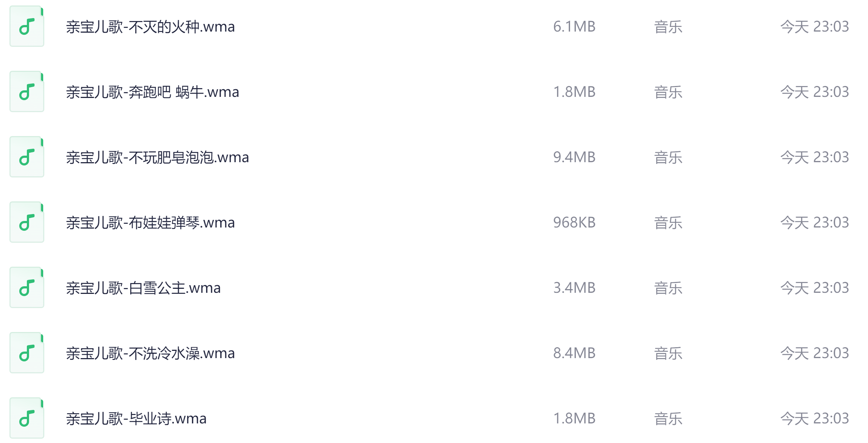The height and width of the screenshot is (443, 868).
Task: Click music icon for 不灭的火种.wma
Action: [27, 26]
